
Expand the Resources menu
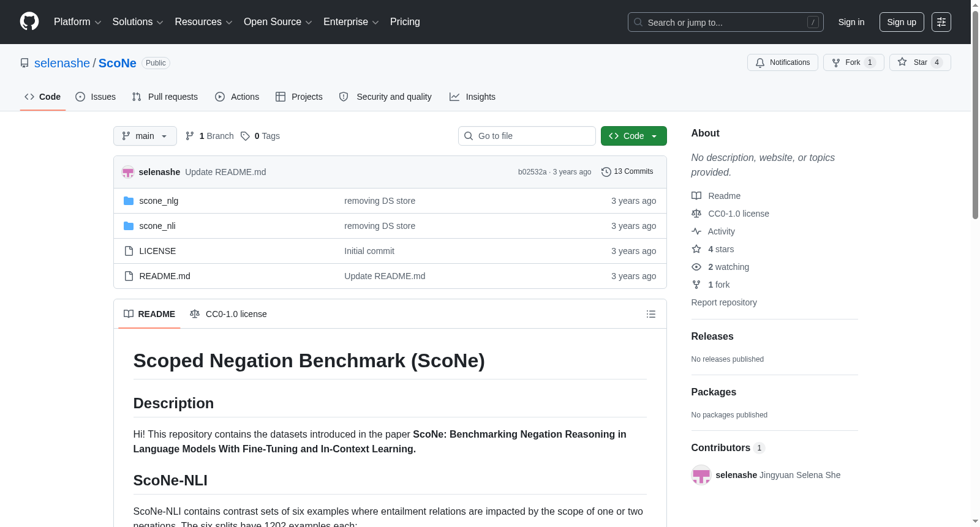(x=203, y=22)
